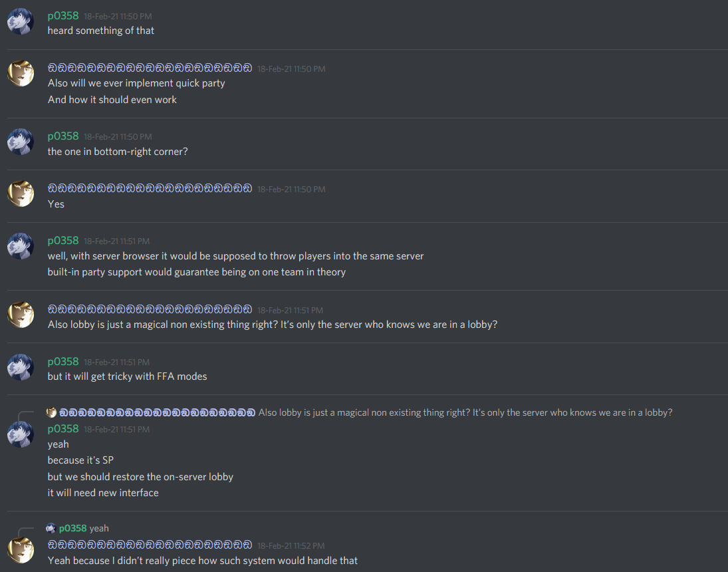Open avatar beside 'Yeah because I didn't really piece'
The image size is (728, 572).
(21, 550)
